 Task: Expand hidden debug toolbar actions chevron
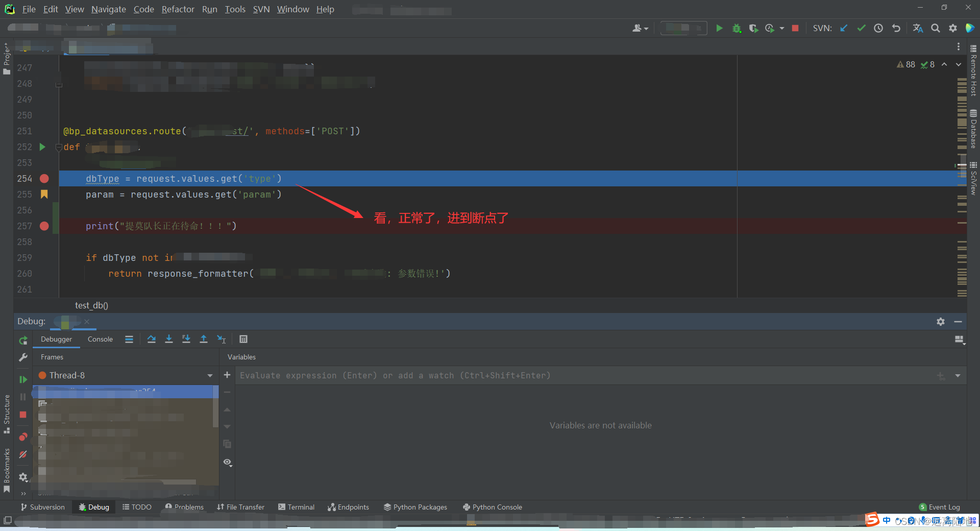coord(23,493)
